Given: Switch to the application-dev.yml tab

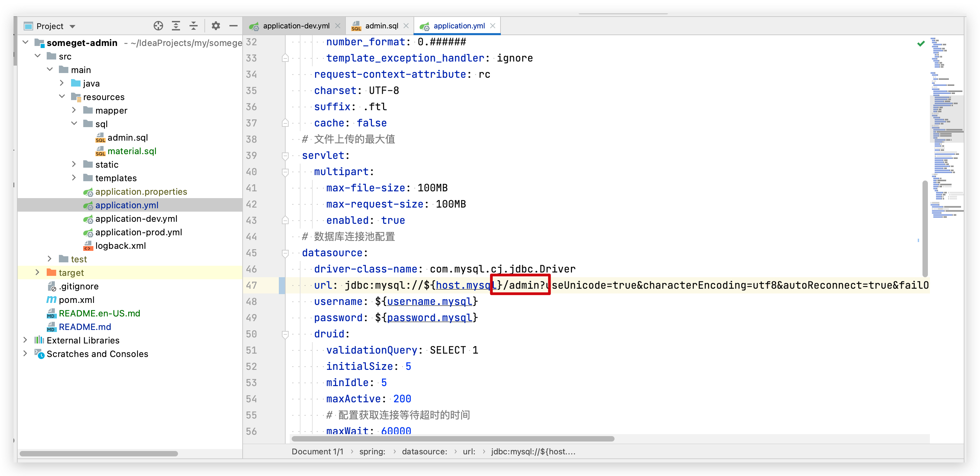Looking at the screenshot, I should coord(296,26).
